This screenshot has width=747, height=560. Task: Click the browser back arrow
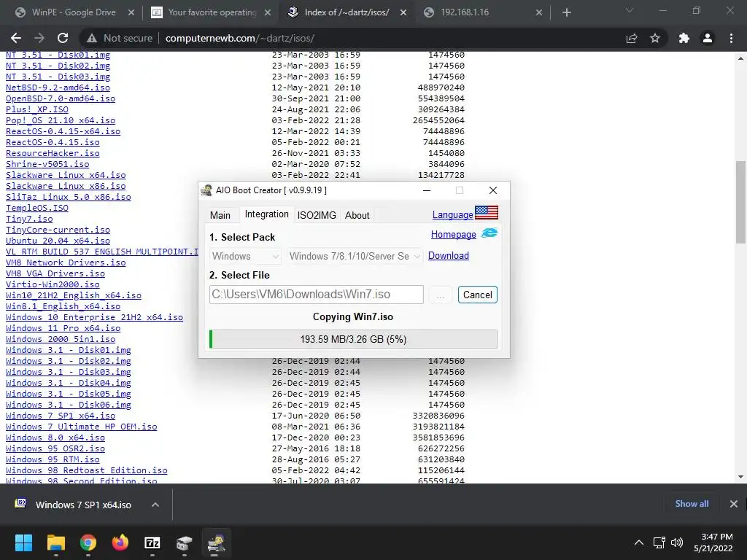click(x=16, y=38)
